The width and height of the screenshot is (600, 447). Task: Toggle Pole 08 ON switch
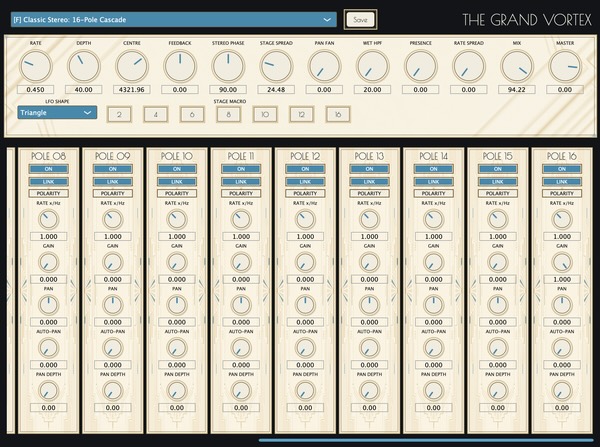pos(49,169)
